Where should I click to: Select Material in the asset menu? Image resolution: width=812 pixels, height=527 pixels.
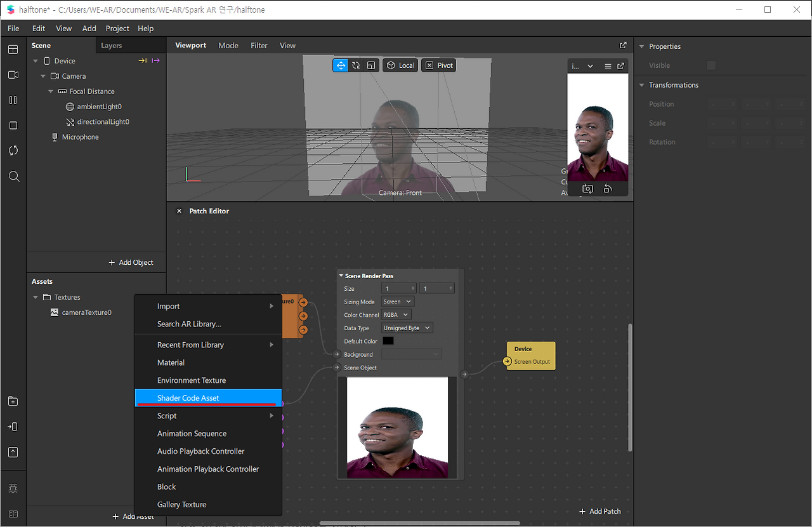208,363
